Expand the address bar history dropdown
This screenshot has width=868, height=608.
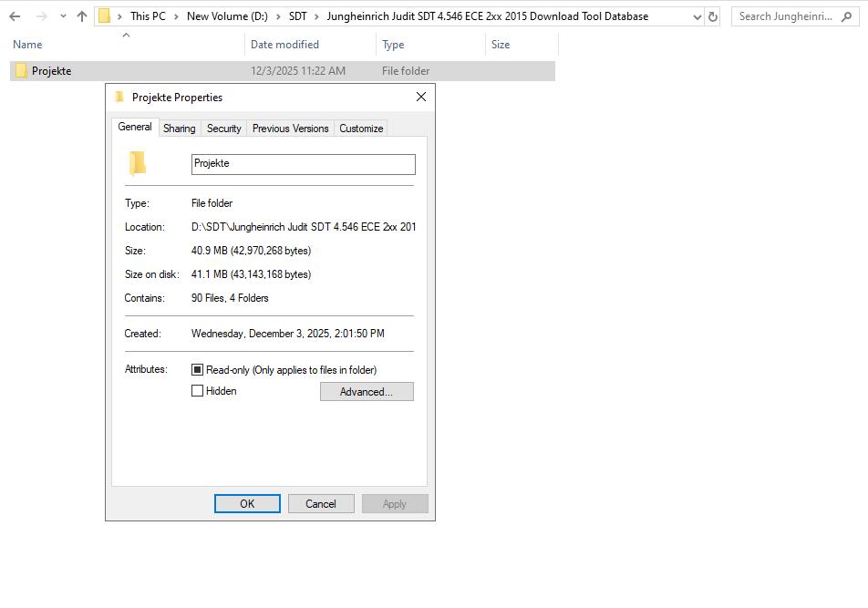697,17
